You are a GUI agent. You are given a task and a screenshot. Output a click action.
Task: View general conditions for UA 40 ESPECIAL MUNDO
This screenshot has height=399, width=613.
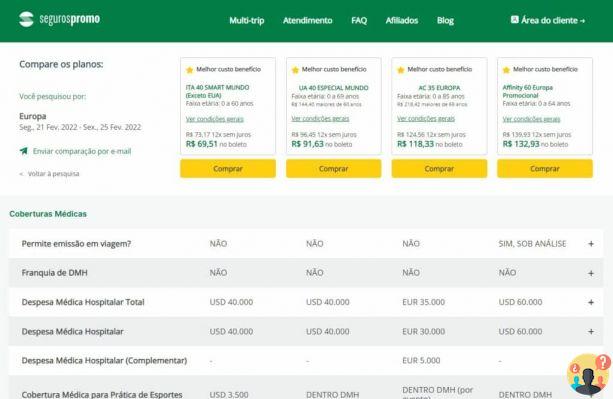click(x=320, y=118)
